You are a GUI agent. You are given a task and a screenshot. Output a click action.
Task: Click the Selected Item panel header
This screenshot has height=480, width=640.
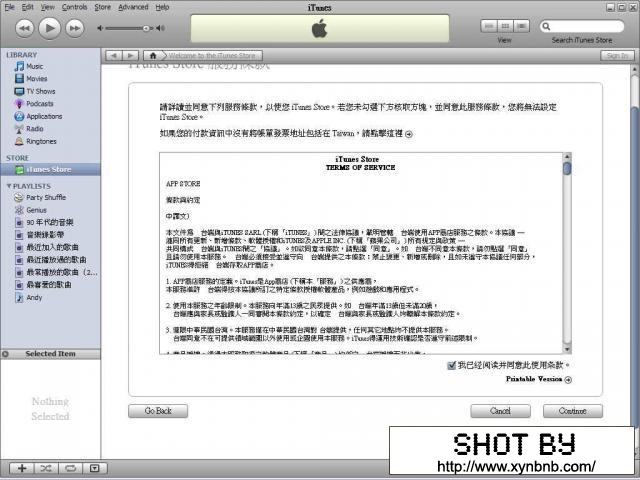coord(50,354)
